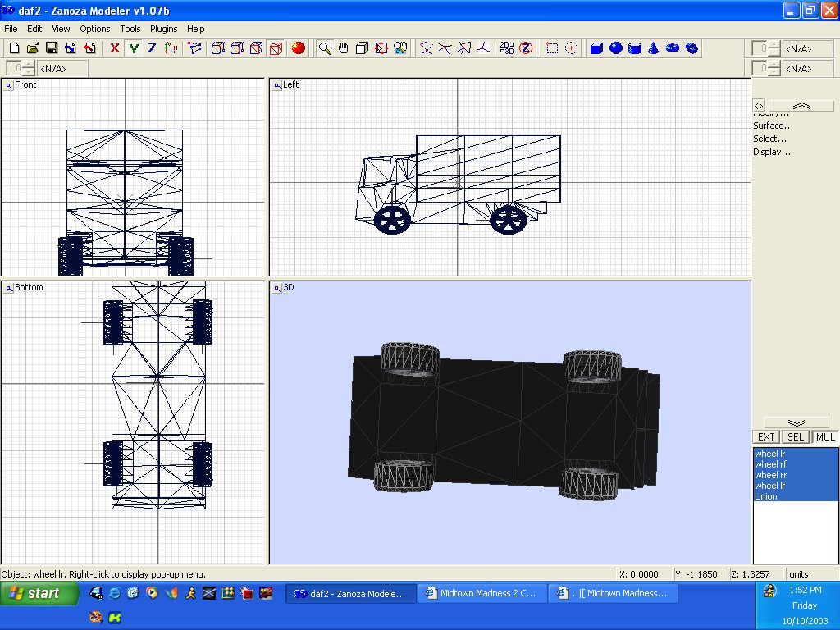Image resolution: width=840 pixels, height=630 pixels.
Task: Click the Save file toolbar icon
Action: (x=51, y=48)
